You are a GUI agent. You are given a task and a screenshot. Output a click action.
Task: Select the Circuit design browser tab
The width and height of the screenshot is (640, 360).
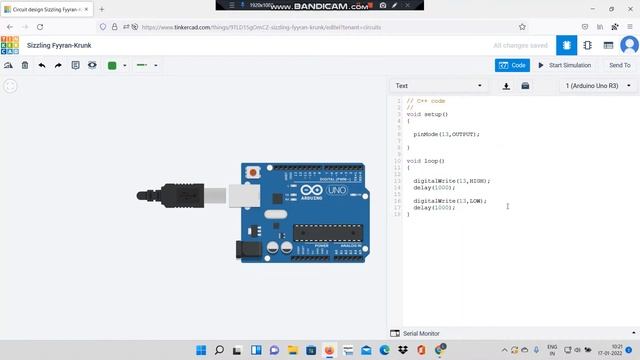pos(47,9)
